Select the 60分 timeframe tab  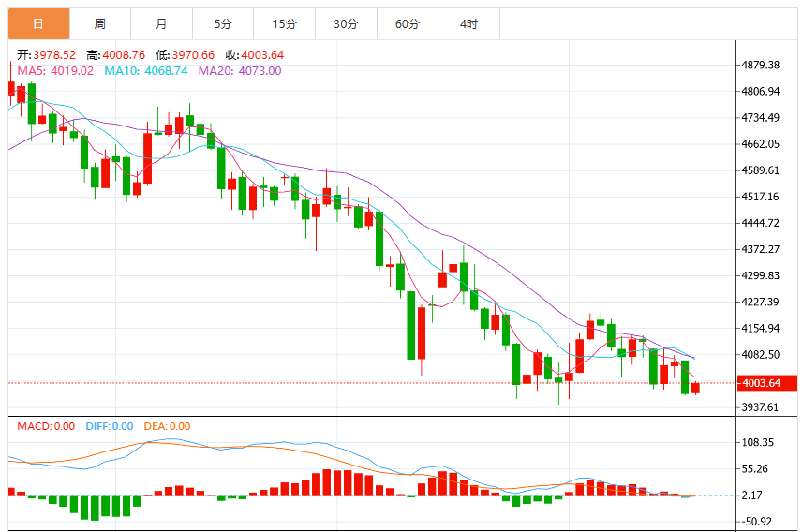point(408,24)
